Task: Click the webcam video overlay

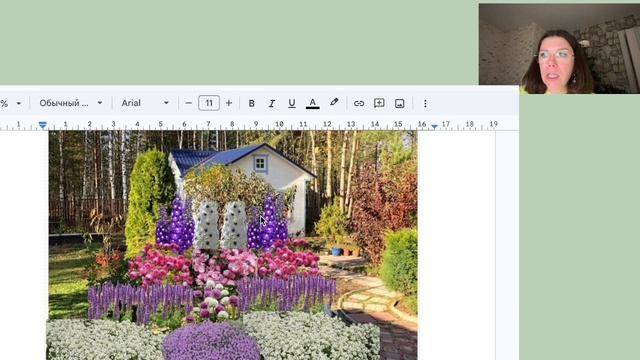Action: click(x=559, y=49)
